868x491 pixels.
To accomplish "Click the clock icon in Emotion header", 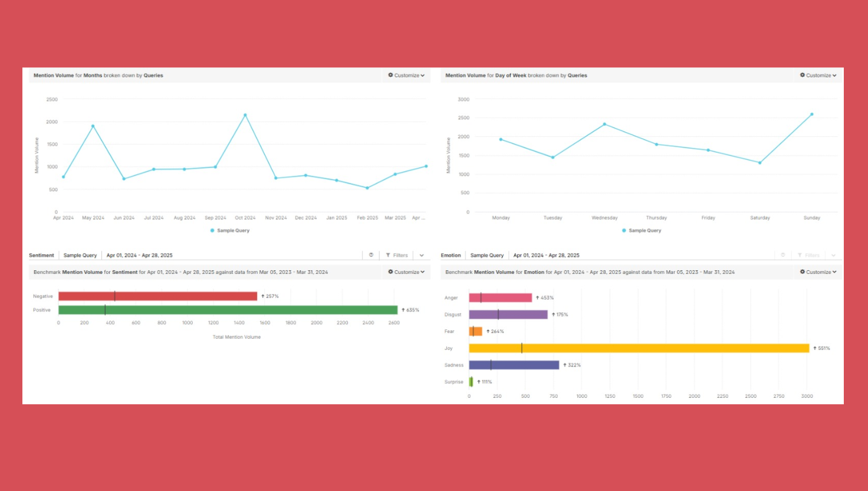I will [x=782, y=255].
